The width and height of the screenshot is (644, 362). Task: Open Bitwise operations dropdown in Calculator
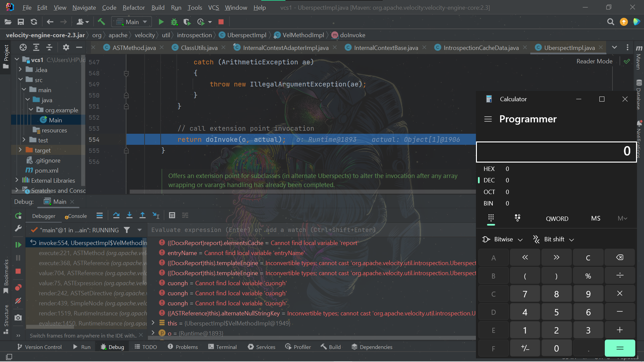coord(502,239)
